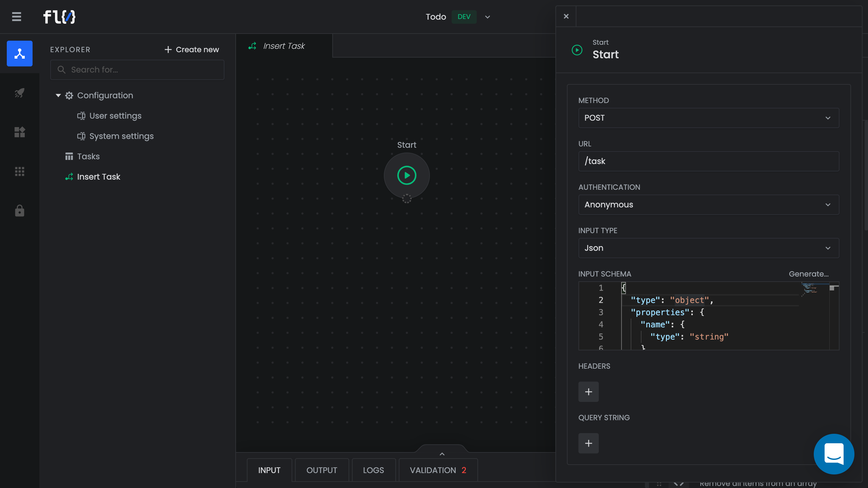Open User settings
868x488 pixels.
click(115, 116)
